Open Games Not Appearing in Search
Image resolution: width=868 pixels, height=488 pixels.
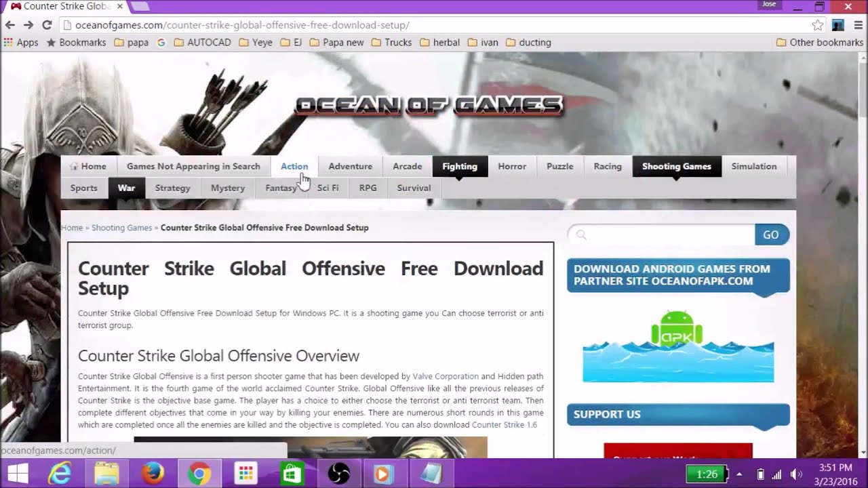pos(193,166)
